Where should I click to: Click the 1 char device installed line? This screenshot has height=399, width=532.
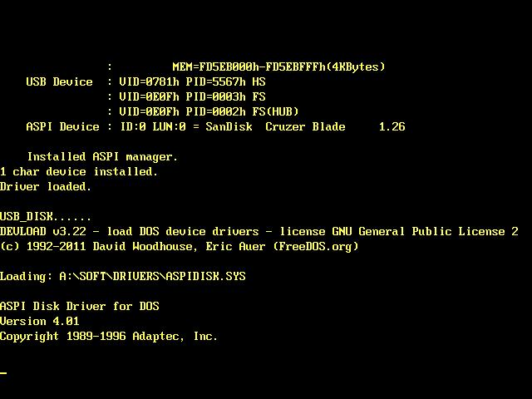click(79, 171)
